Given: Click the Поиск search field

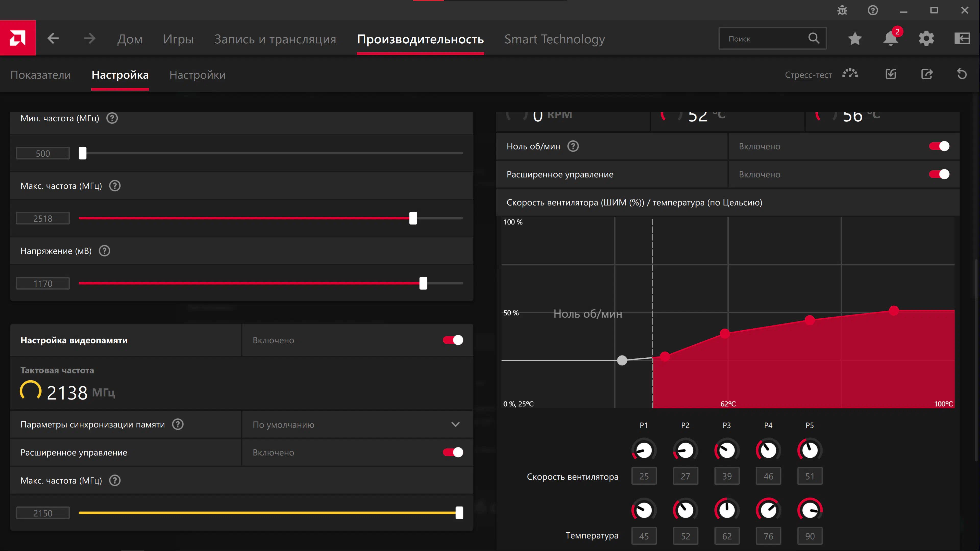Looking at the screenshot, I should tap(772, 39).
